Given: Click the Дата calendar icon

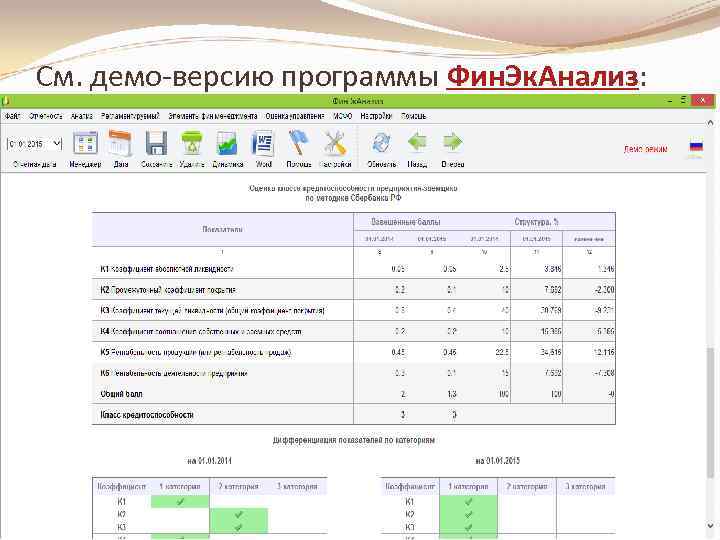Looking at the screenshot, I should tap(120, 143).
